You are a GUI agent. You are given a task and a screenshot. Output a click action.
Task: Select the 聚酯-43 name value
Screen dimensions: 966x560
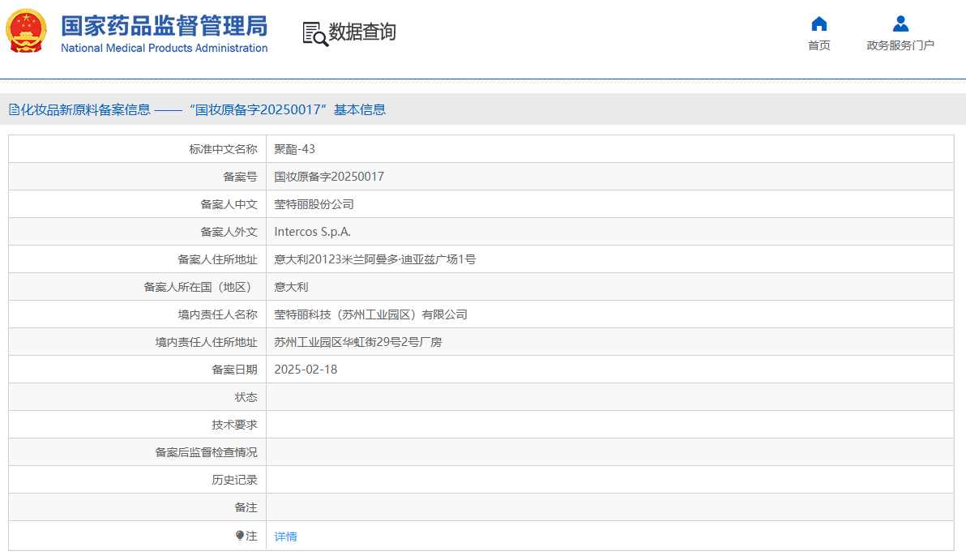click(x=294, y=149)
